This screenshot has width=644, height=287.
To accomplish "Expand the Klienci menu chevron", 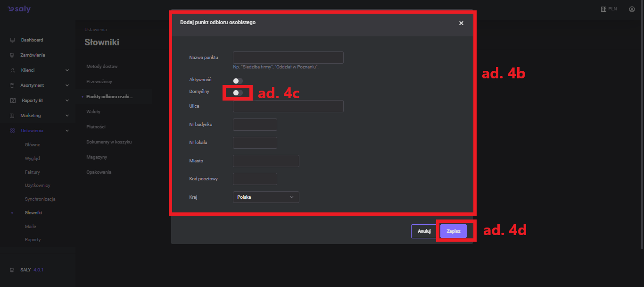I will [x=67, y=70].
